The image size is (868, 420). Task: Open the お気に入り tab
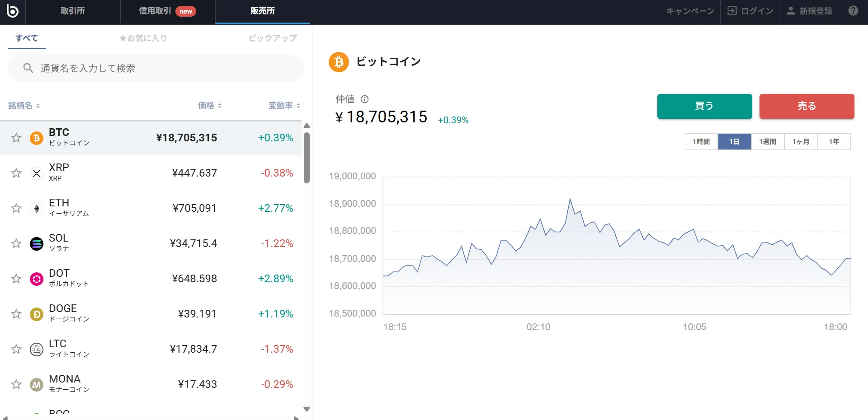point(143,38)
